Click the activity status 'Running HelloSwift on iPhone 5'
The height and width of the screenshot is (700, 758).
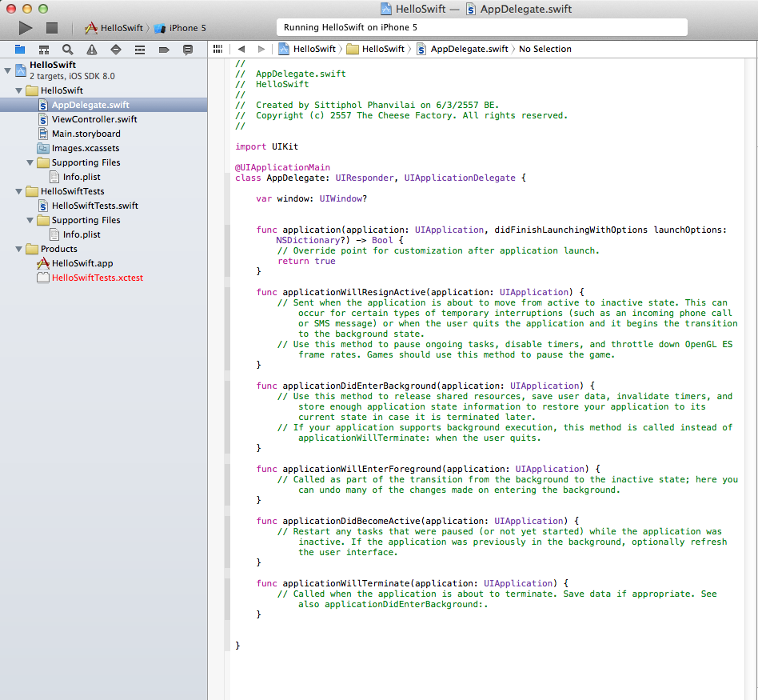[x=482, y=27]
